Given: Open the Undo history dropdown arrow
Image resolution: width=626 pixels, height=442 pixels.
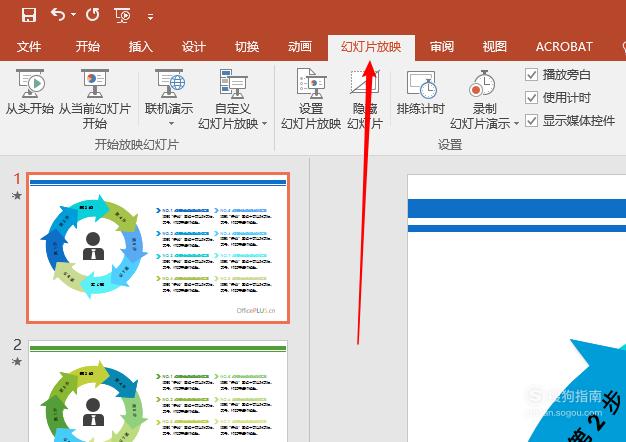Looking at the screenshot, I should [73, 15].
